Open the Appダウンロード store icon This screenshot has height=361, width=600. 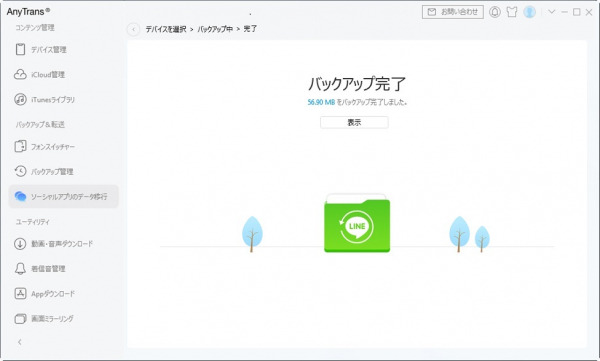point(20,294)
